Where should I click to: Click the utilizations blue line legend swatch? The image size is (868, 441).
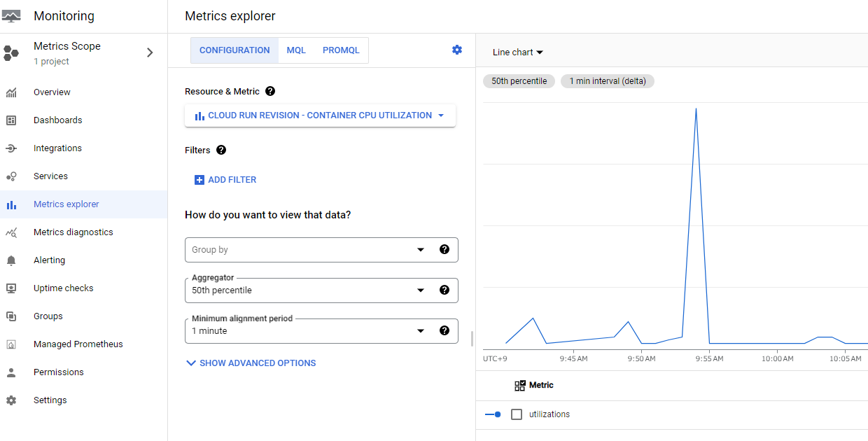coord(493,414)
